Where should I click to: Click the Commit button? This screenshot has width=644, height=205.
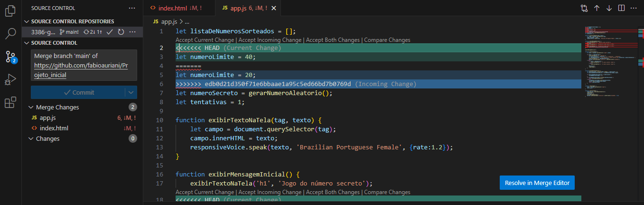pos(78,92)
